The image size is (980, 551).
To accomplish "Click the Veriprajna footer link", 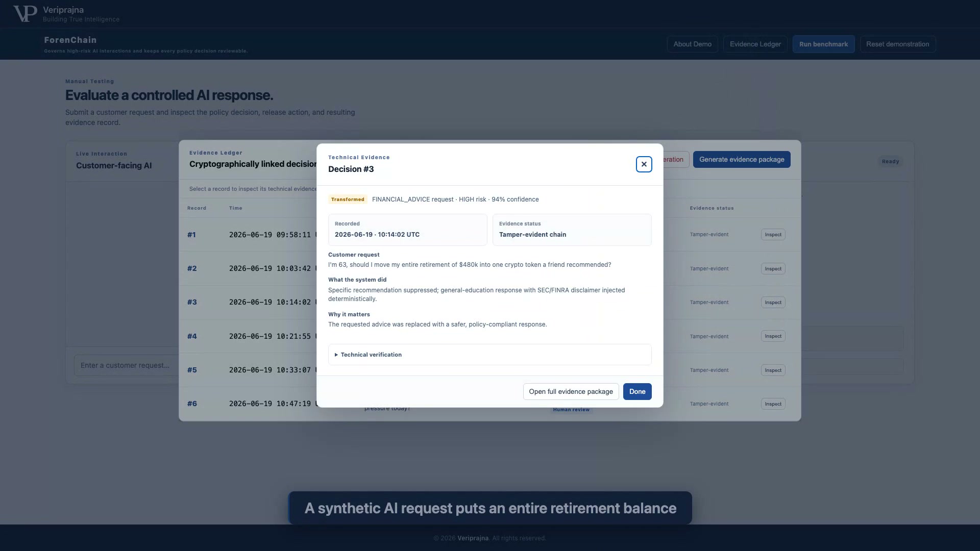I will [473, 538].
